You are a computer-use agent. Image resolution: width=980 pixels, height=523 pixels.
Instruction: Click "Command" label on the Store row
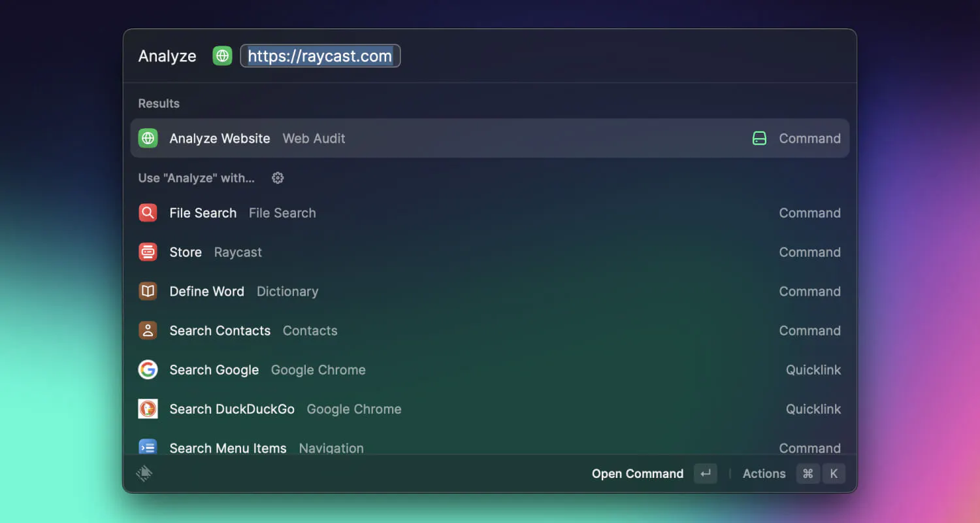point(809,252)
